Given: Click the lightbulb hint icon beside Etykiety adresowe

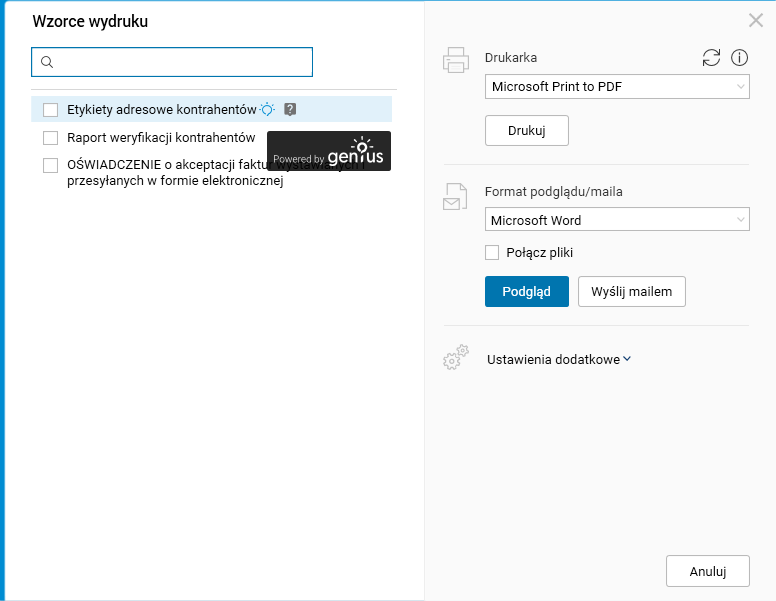Looking at the screenshot, I should 267,110.
